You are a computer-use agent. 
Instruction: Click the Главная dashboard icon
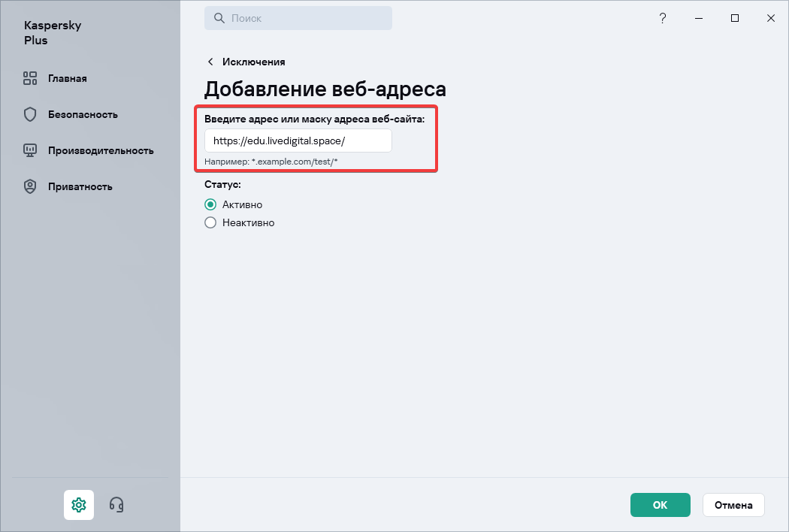[30, 78]
